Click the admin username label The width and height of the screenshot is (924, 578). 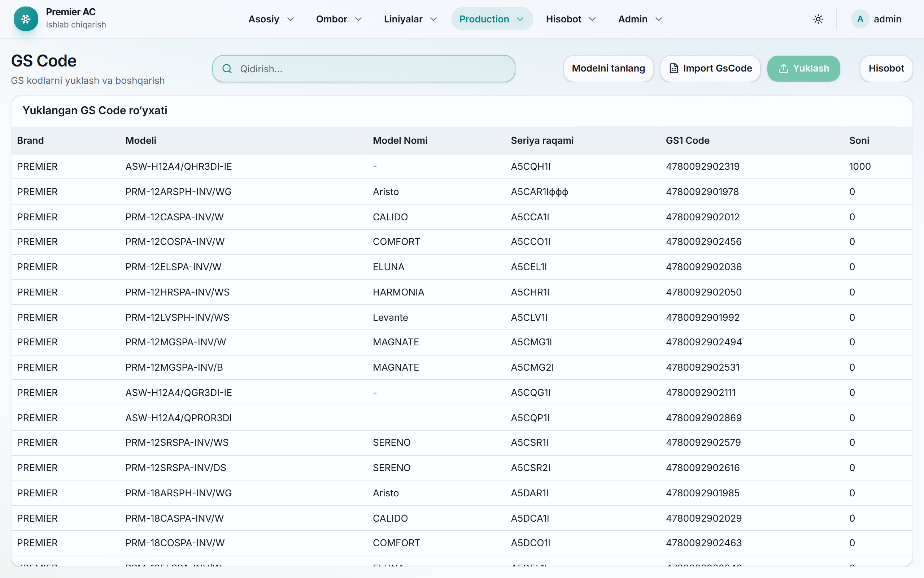[x=887, y=19]
